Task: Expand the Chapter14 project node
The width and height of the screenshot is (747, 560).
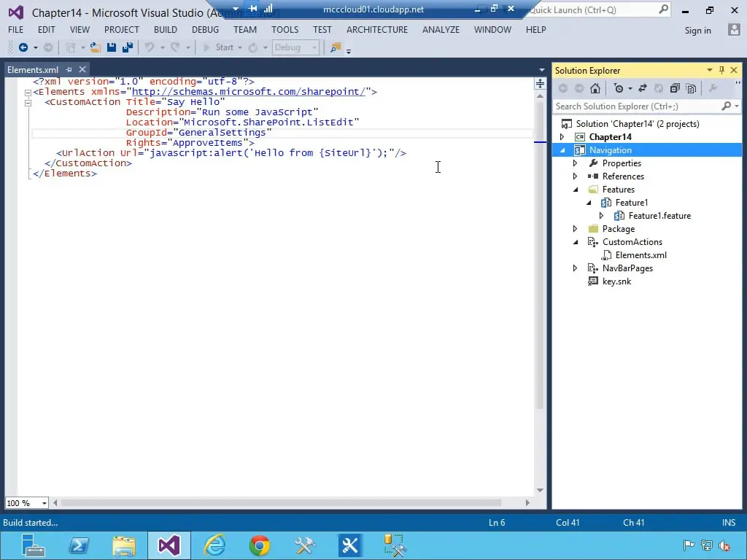Action: (x=562, y=136)
